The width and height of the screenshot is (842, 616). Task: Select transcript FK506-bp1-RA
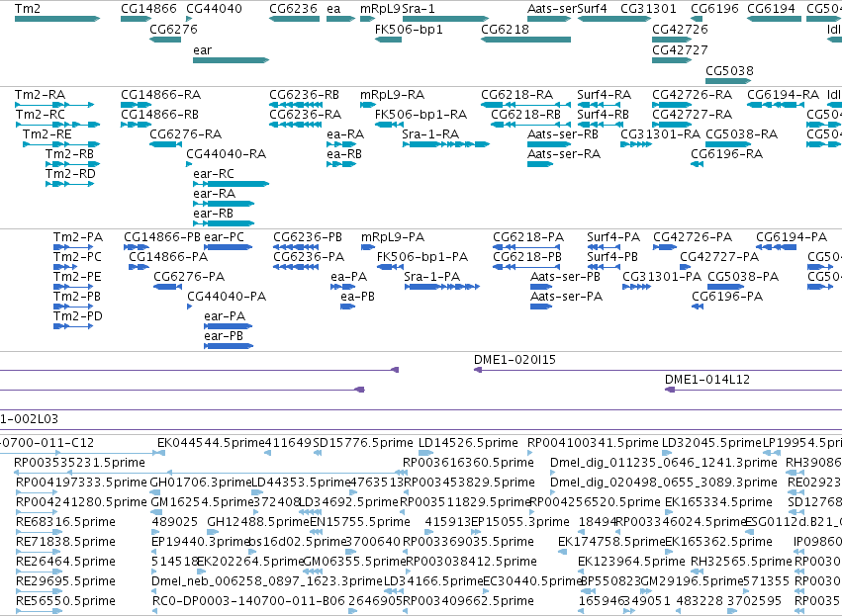click(389, 125)
